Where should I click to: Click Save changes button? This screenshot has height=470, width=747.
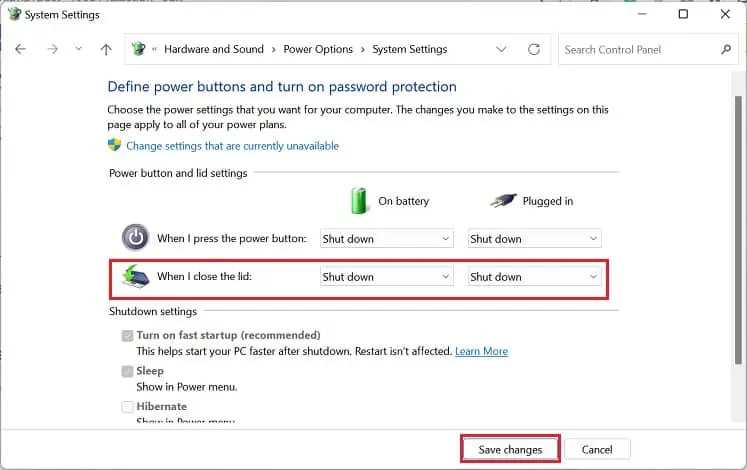[510, 449]
